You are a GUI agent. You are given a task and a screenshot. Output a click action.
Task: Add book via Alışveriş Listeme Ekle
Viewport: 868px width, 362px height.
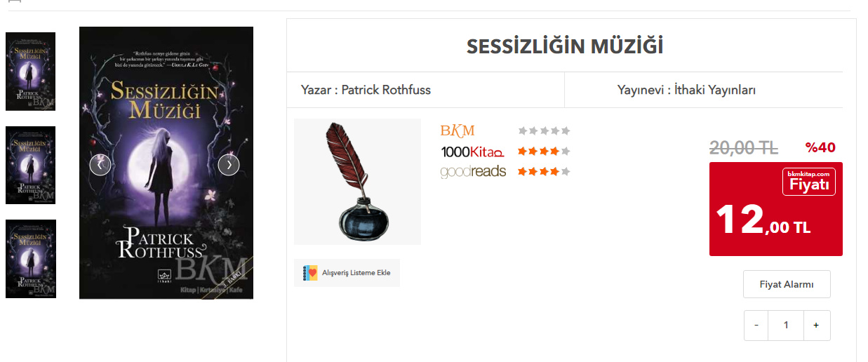point(347,273)
